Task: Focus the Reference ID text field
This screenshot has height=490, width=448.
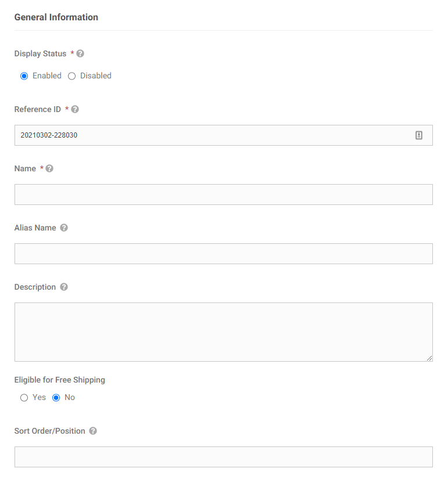Action: pos(224,135)
